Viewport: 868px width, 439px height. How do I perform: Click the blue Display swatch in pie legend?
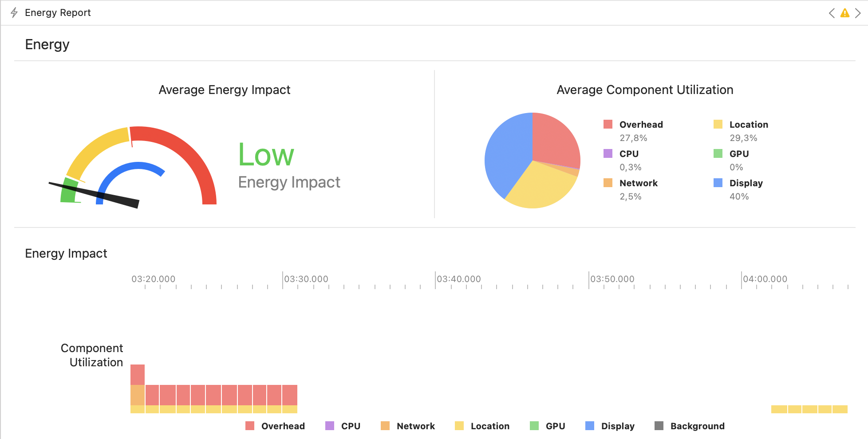coord(718,183)
